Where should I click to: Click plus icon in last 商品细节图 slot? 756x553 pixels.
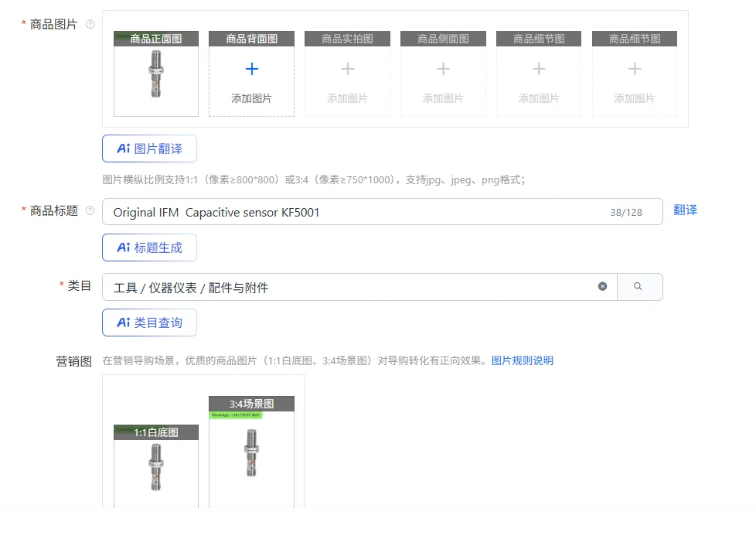point(635,69)
